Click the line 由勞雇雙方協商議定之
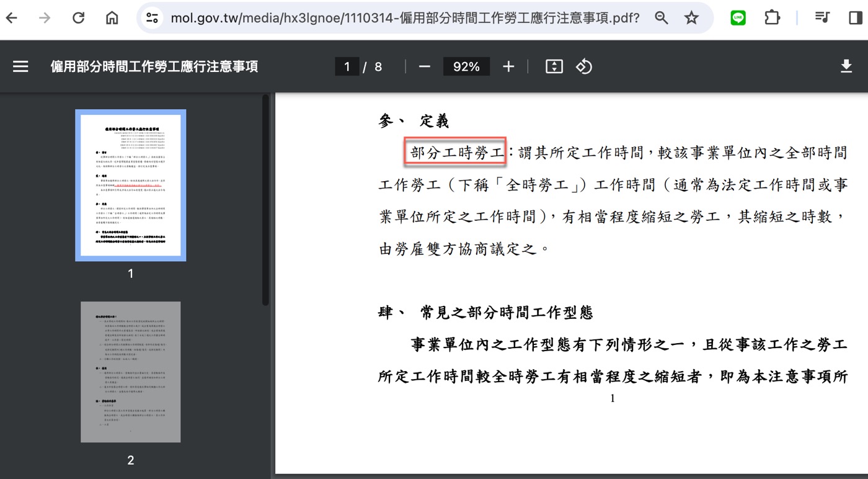This screenshot has width=868, height=479. [x=464, y=249]
